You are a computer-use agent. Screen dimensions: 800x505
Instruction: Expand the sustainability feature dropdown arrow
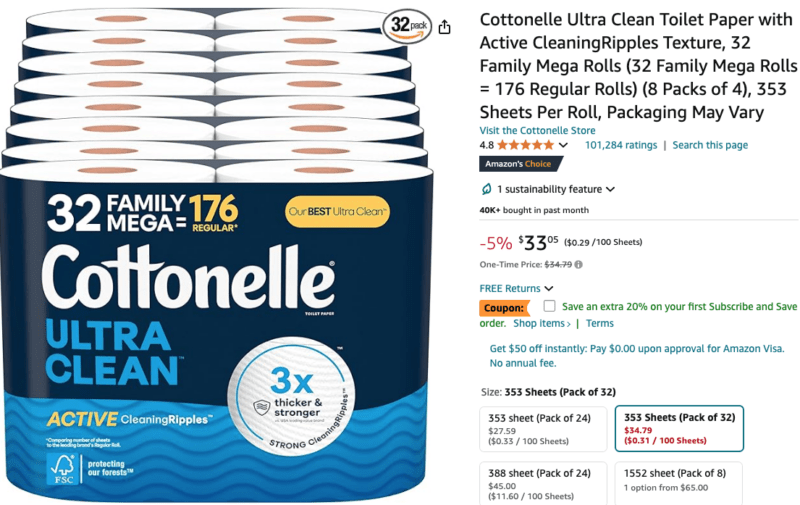(610, 189)
